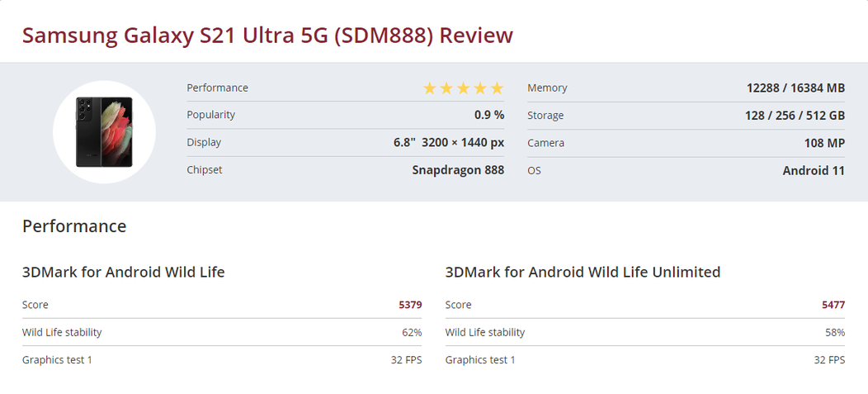
Task: Click the 58% Wild Life stability value
Action: coord(835,333)
